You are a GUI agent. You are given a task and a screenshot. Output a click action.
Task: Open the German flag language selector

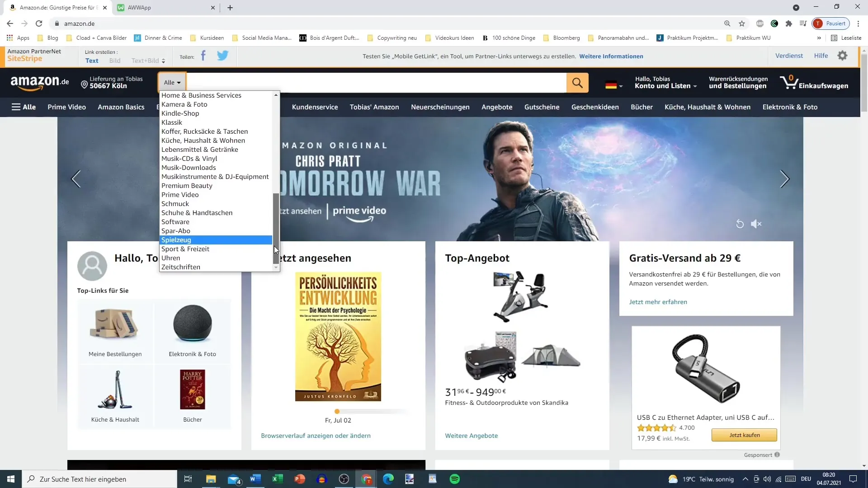point(614,85)
